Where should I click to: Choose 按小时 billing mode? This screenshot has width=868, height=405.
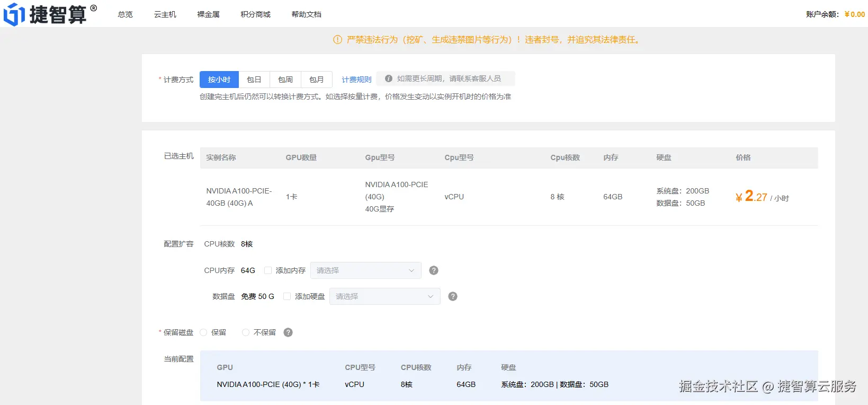pyautogui.click(x=219, y=80)
